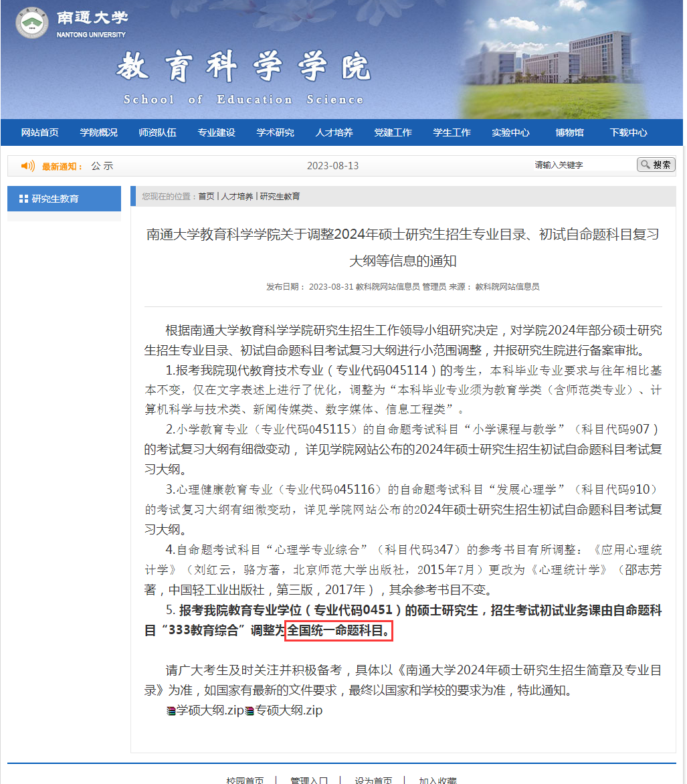The height and width of the screenshot is (784, 687).
Task: Click the 校园首页 footer link
Action: coord(245,780)
